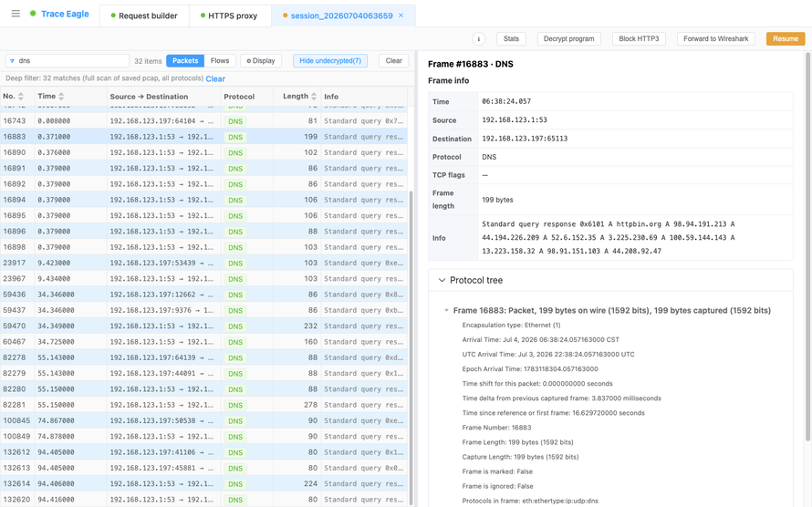Click DNS badge in row 60467
812x507 pixels.
235,342
